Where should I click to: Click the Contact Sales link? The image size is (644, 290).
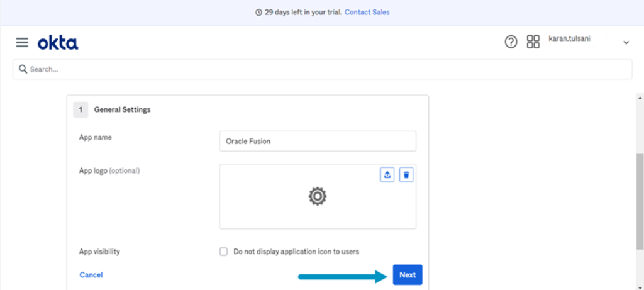[367, 13]
